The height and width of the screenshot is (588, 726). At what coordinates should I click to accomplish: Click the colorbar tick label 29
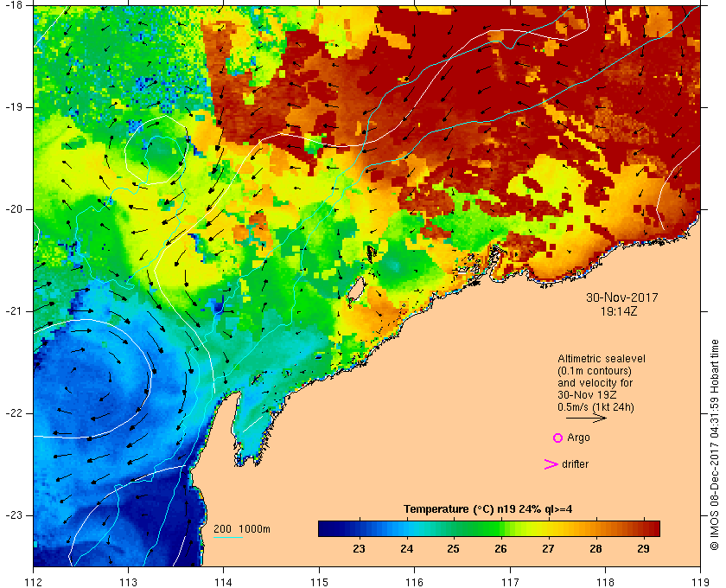643,549
